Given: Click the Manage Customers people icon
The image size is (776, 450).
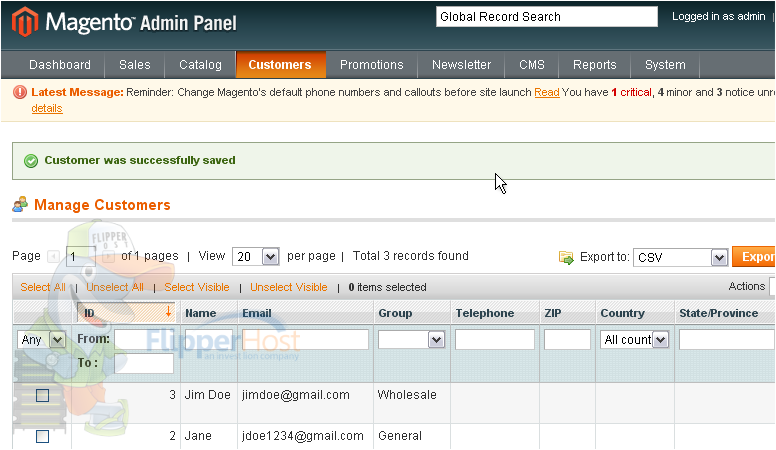Looking at the screenshot, I should tap(20, 204).
